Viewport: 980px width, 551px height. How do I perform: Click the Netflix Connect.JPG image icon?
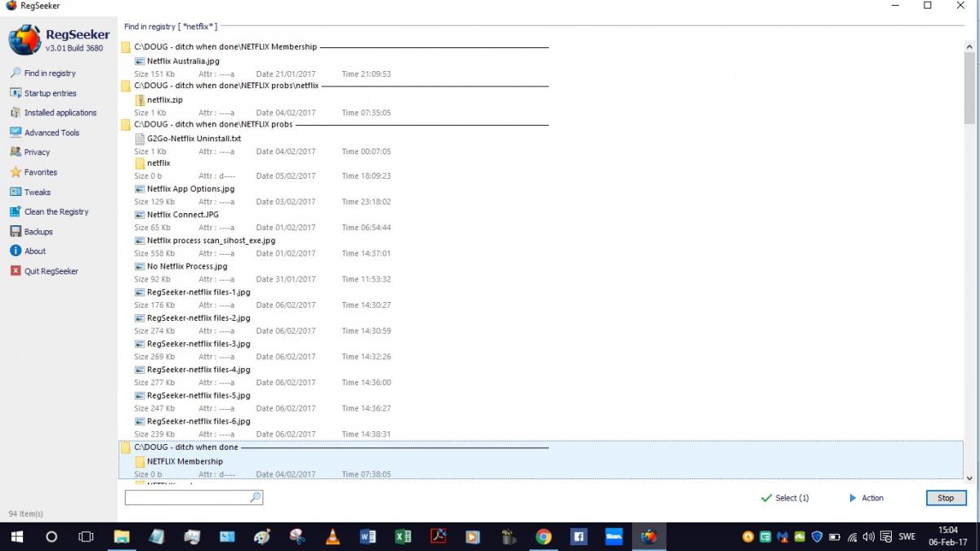(x=140, y=215)
